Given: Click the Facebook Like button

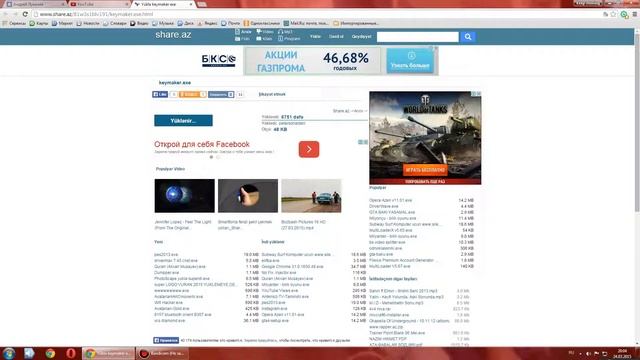Looking at the screenshot, I should click(160, 94).
